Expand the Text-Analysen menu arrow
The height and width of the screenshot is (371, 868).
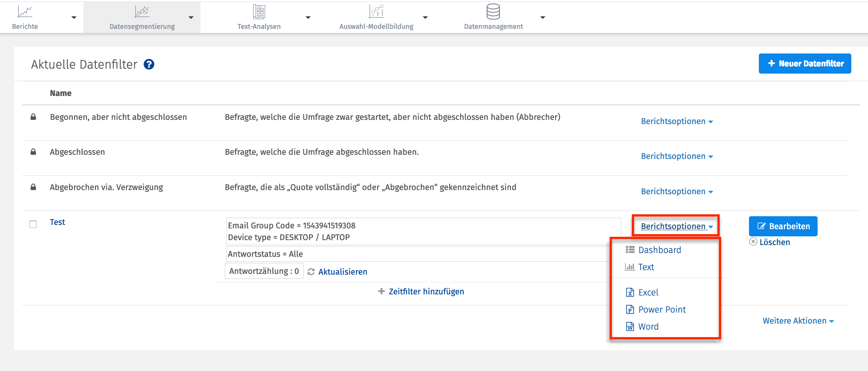pyautogui.click(x=308, y=17)
